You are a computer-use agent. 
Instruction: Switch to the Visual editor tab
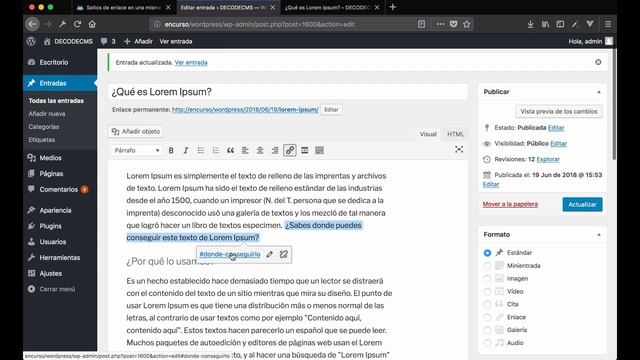tap(428, 134)
